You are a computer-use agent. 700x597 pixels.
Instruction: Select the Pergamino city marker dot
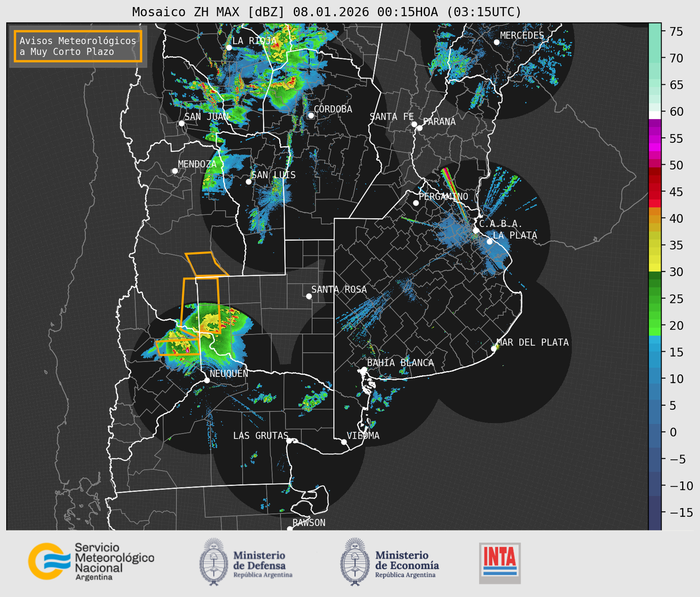(x=416, y=203)
